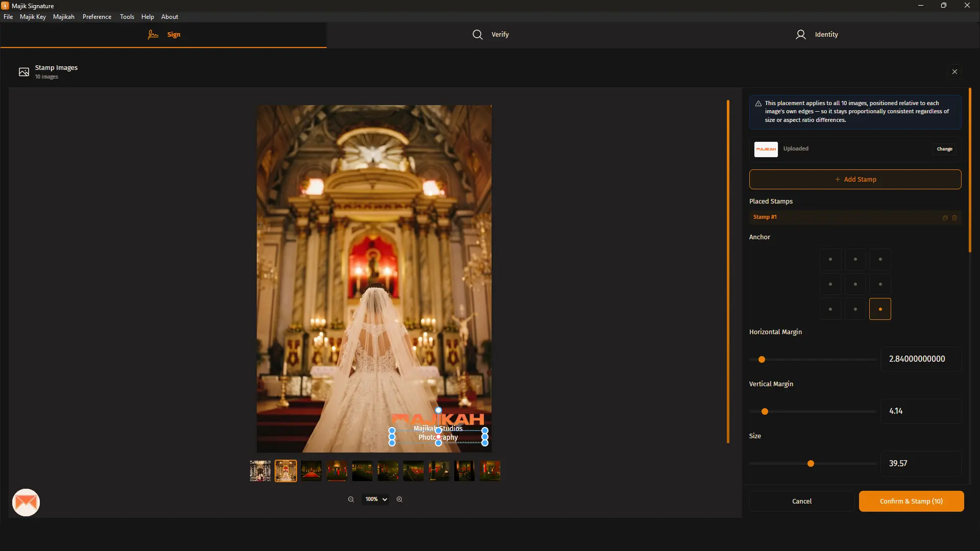The width and height of the screenshot is (980, 551).
Task: Click the zoom in magnifier icon
Action: coord(400,499)
